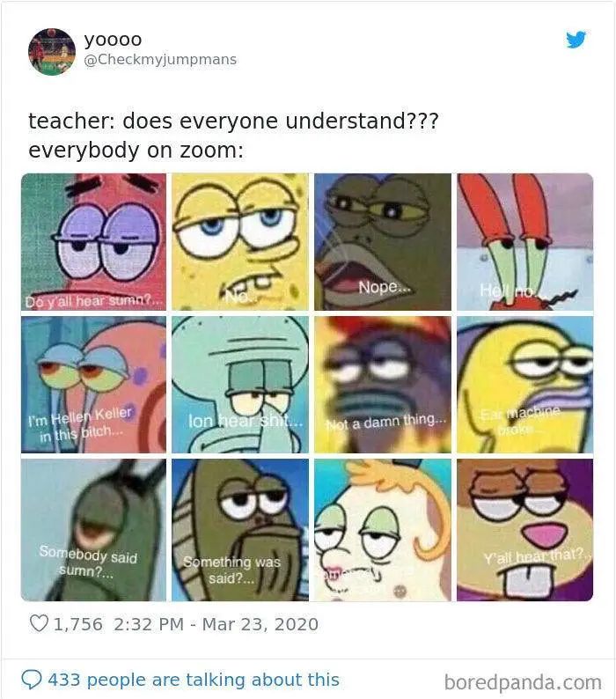Open the Plankton 'Somebody said sumn' image

click(x=93, y=530)
